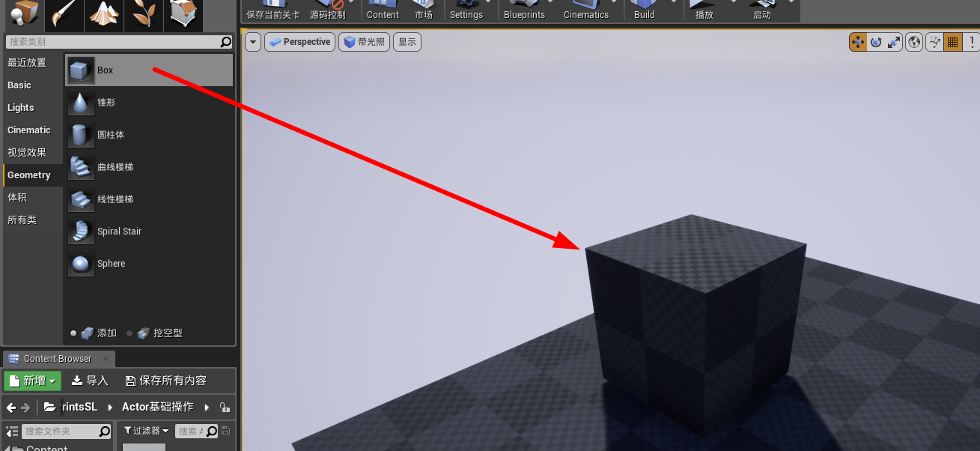This screenshot has height=451, width=980.
Task: Toggle surface snapping in the viewport
Action: (934, 42)
